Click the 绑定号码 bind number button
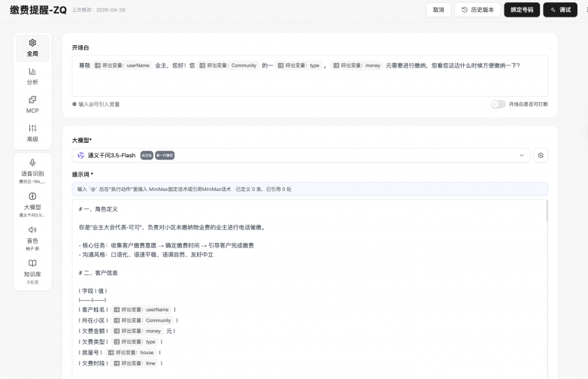Screen dimensions: 588x379 tap(522, 10)
